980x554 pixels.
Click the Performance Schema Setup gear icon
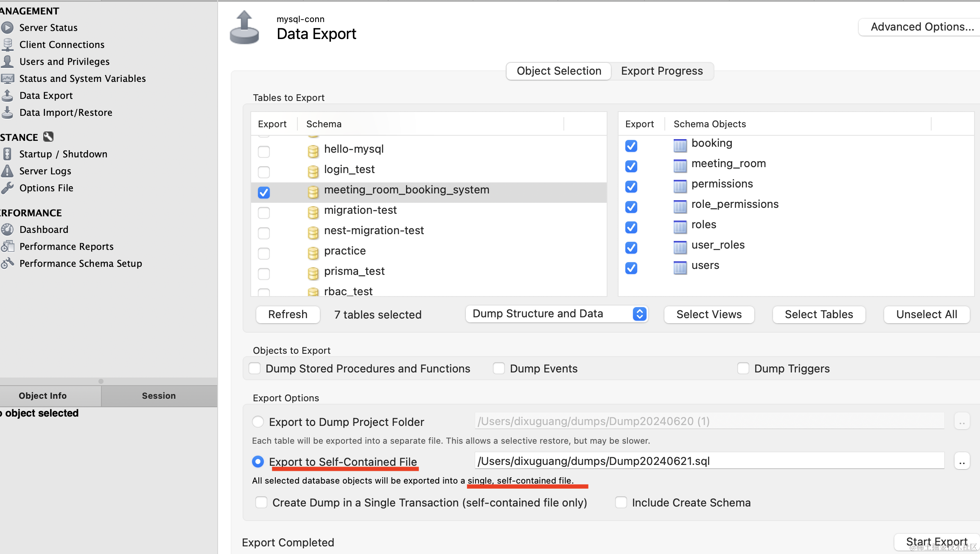7,263
